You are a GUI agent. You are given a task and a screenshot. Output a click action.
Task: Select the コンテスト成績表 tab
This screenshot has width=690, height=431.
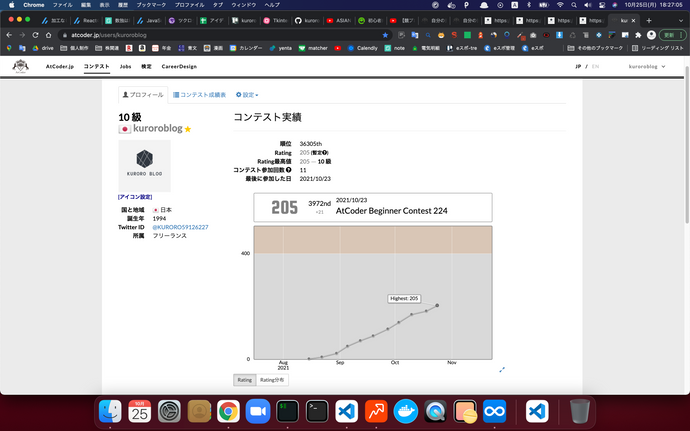(199, 95)
